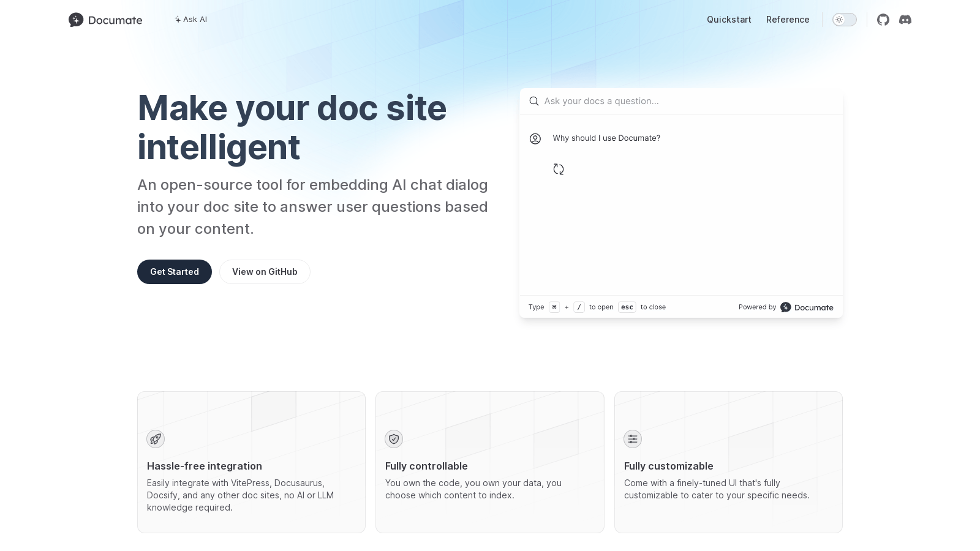
Task: Click the 'Powered by' text
Action: (757, 307)
